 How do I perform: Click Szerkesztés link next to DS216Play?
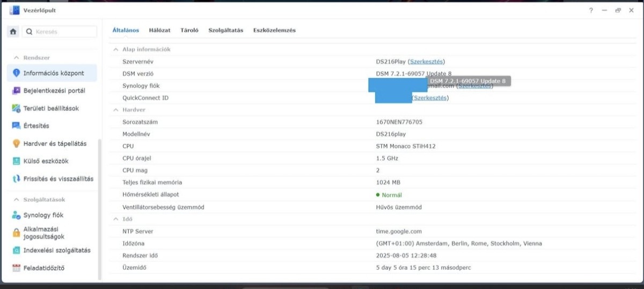(x=427, y=62)
